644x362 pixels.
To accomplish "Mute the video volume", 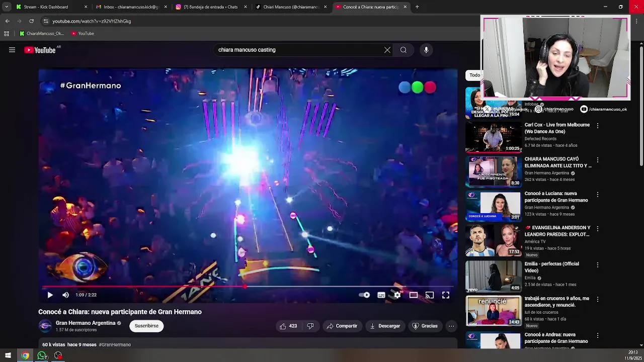I will 65,295.
